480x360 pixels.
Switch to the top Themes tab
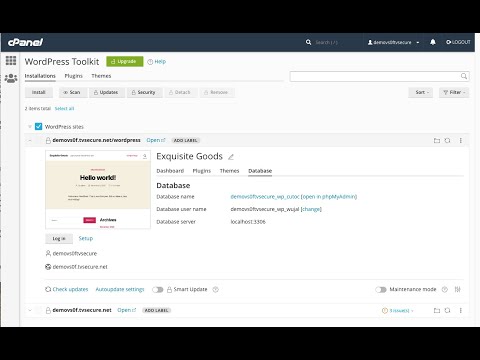pos(101,76)
